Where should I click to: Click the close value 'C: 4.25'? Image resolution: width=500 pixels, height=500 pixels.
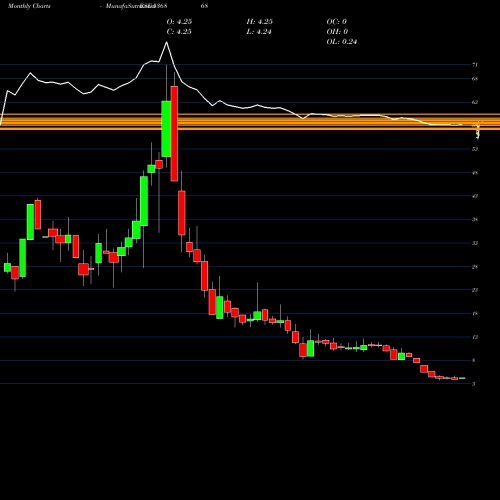(179, 32)
